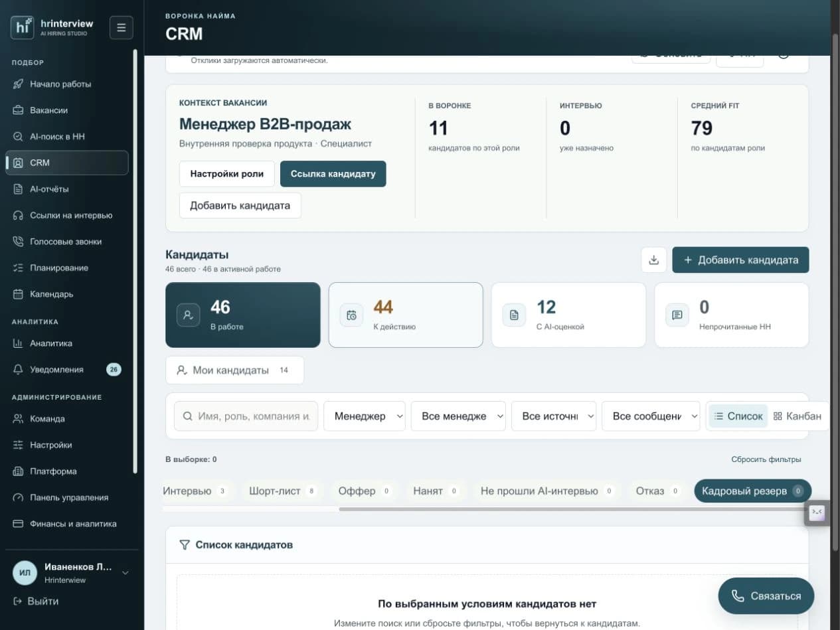Open the Все менеджеры dropdown
This screenshot has width=840, height=630.
(x=458, y=416)
